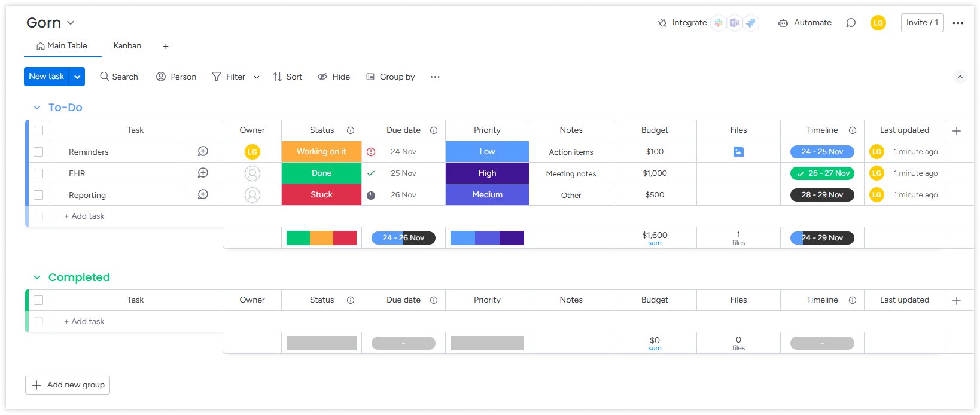Open the Filter options chevron
Screen dimensions: 980x415
coord(256,77)
